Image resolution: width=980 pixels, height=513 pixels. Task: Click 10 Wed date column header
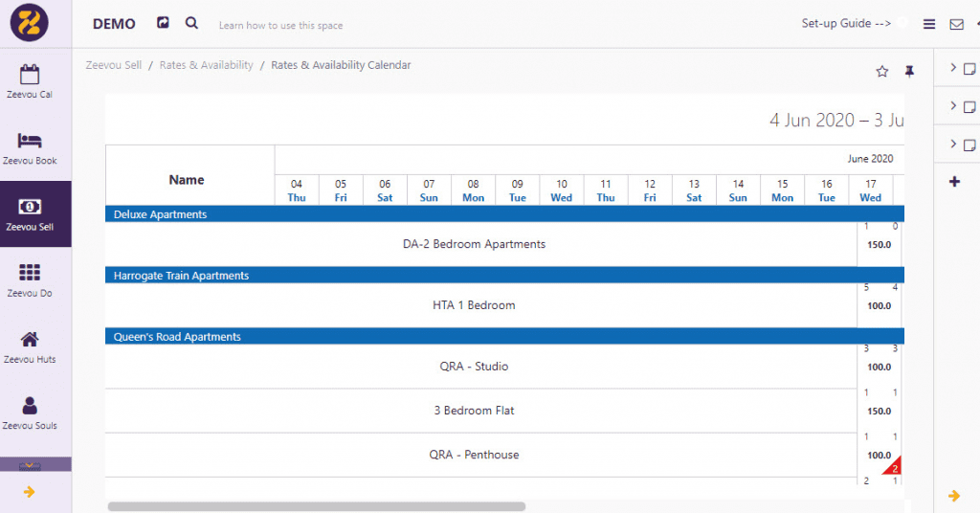pos(561,190)
